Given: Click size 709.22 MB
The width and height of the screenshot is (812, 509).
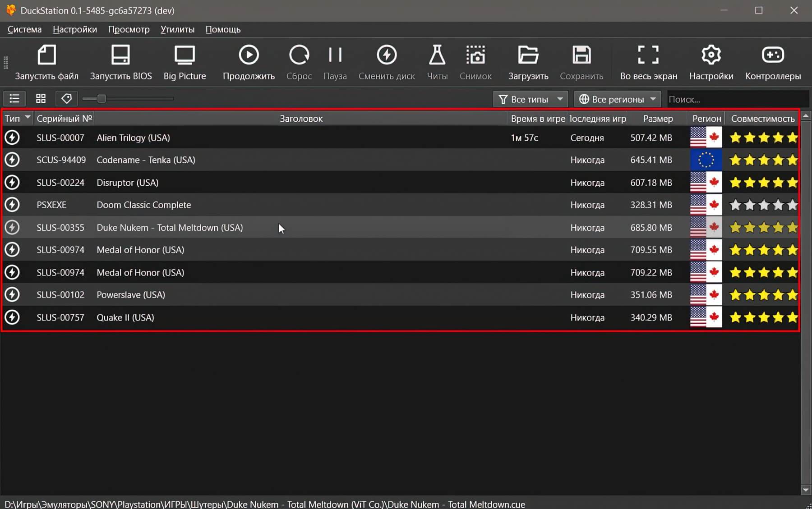Looking at the screenshot, I should point(651,272).
